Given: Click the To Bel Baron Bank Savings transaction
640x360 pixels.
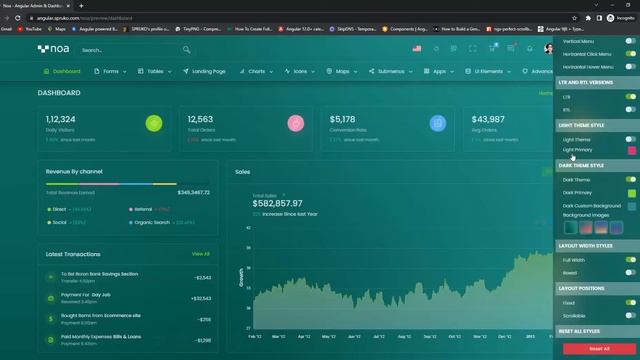Looking at the screenshot, I should (x=129, y=278).
